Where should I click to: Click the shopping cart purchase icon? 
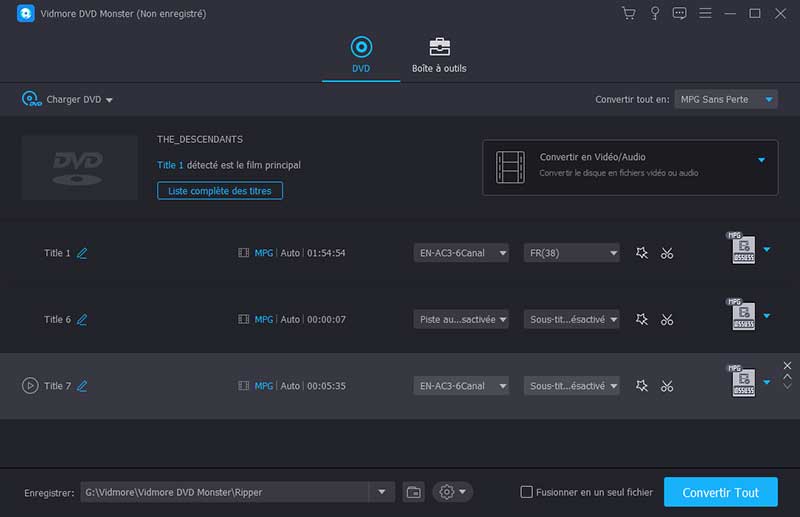[x=628, y=13]
